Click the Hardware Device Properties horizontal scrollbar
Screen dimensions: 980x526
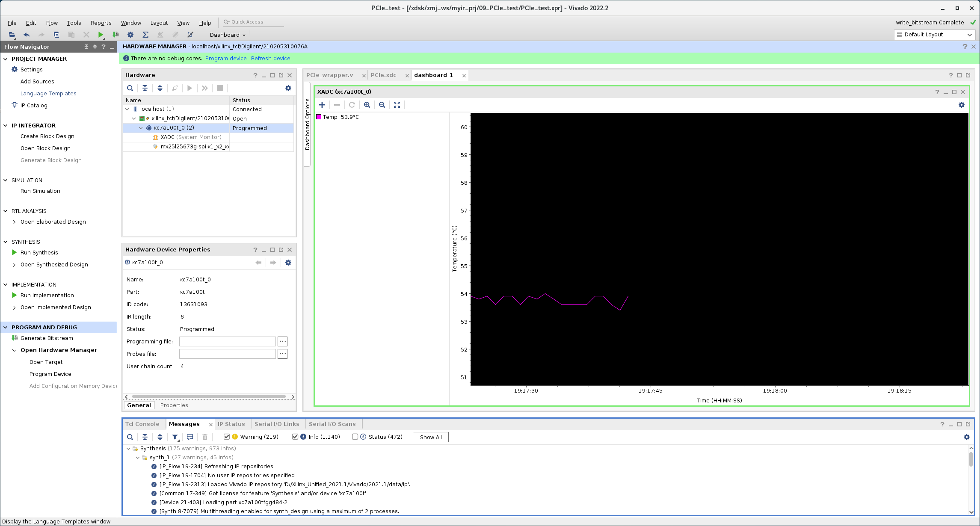(209, 396)
